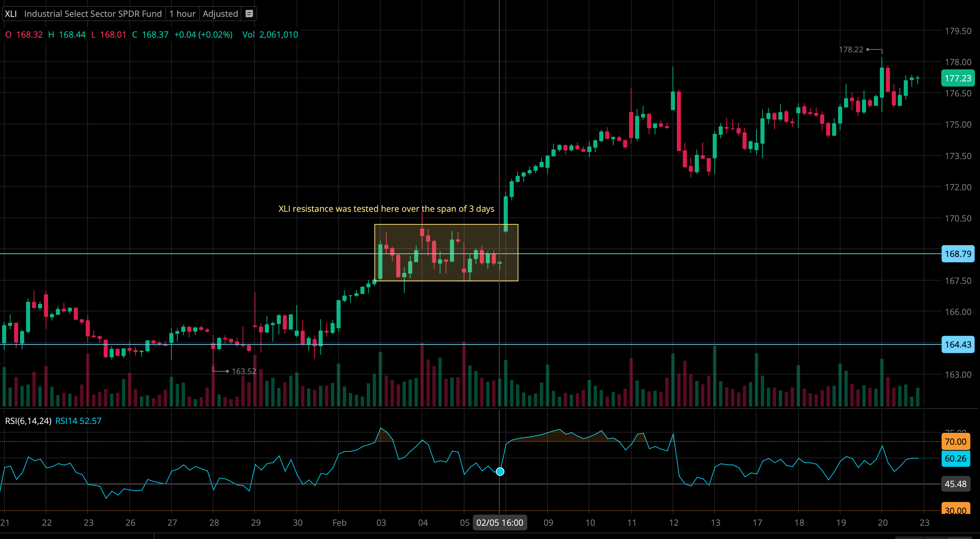980x539 pixels.
Task: Click the Vol 2,061,010 volume readout
Action: [x=270, y=35]
